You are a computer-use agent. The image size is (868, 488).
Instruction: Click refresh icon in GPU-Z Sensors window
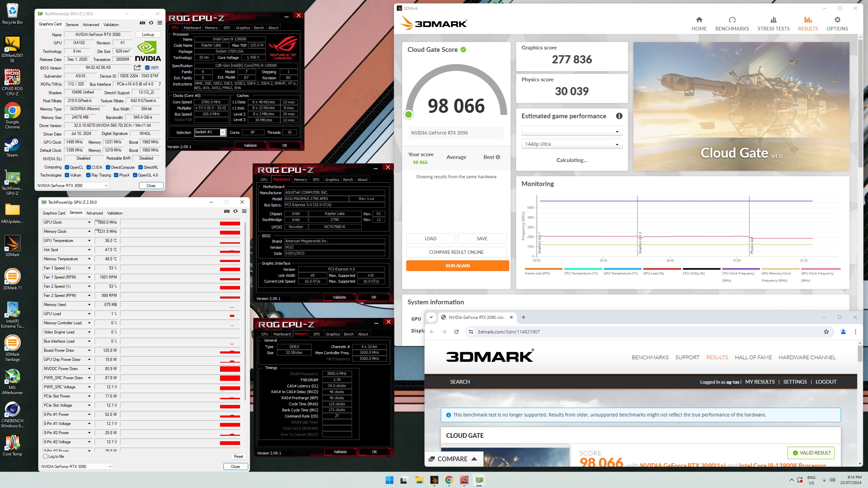click(x=235, y=211)
